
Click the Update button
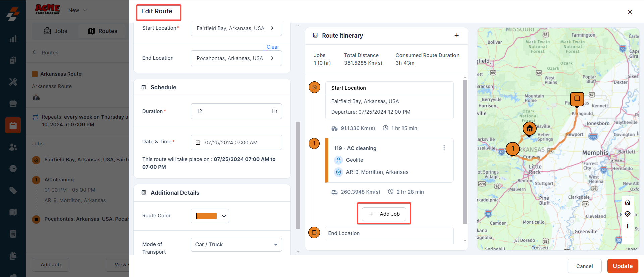pyautogui.click(x=623, y=266)
